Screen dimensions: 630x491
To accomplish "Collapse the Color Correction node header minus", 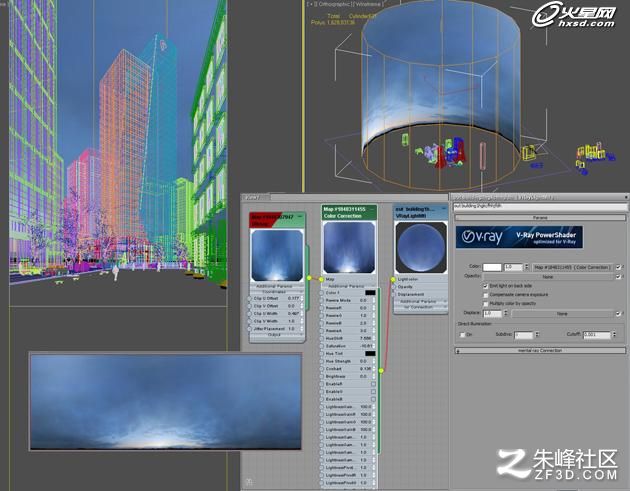I will pyautogui.click(x=372, y=209).
